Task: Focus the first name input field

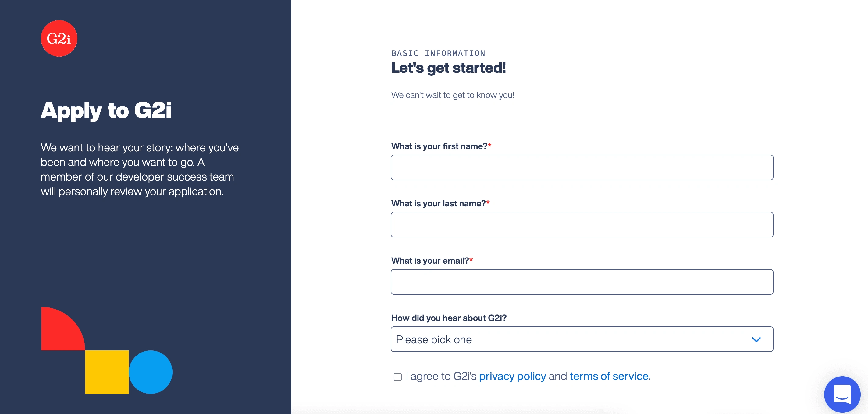Action: click(582, 167)
